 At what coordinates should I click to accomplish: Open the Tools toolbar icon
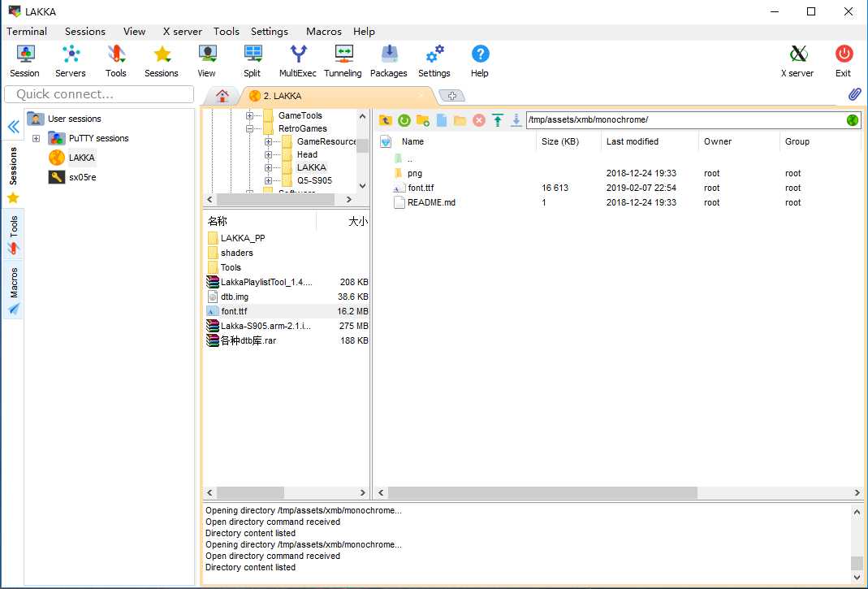[115, 61]
